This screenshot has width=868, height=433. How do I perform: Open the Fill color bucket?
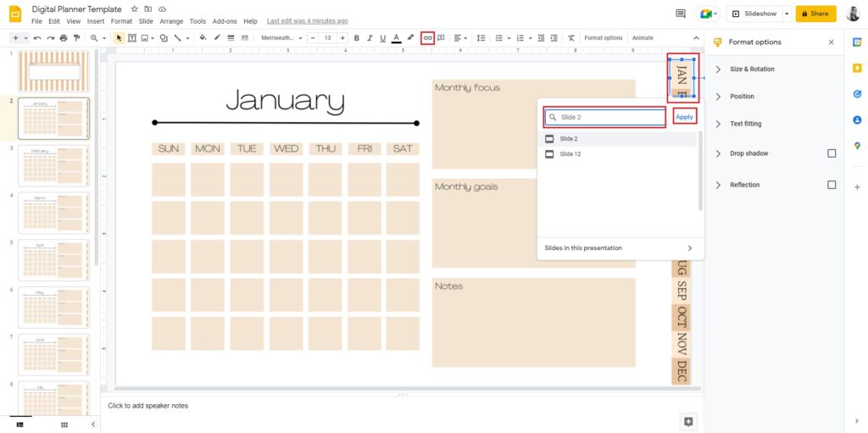click(203, 38)
